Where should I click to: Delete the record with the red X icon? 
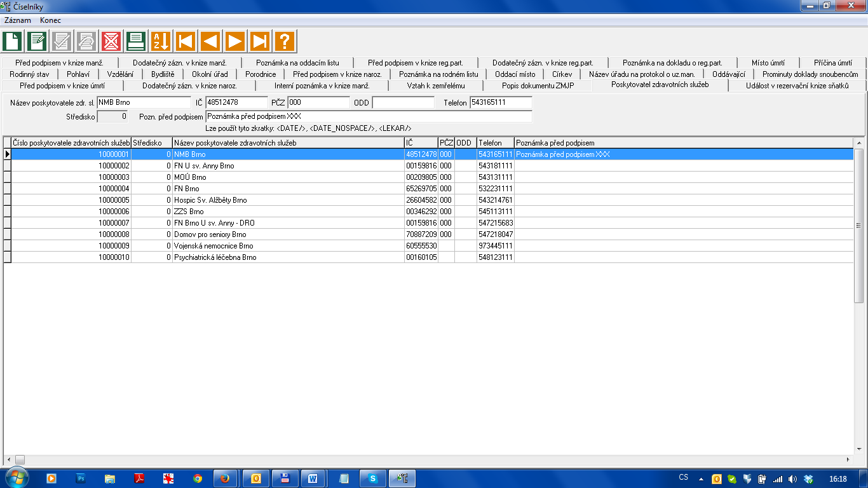tap(111, 41)
